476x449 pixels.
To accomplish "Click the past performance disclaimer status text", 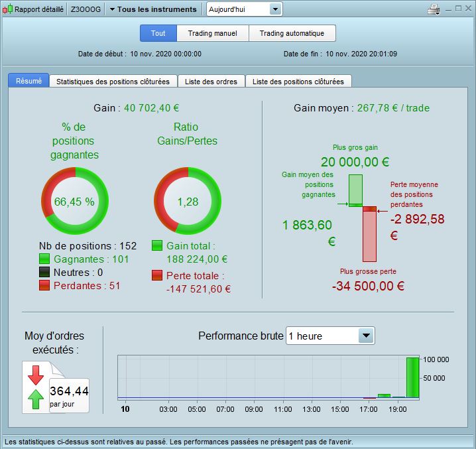I will (x=179, y=442).
